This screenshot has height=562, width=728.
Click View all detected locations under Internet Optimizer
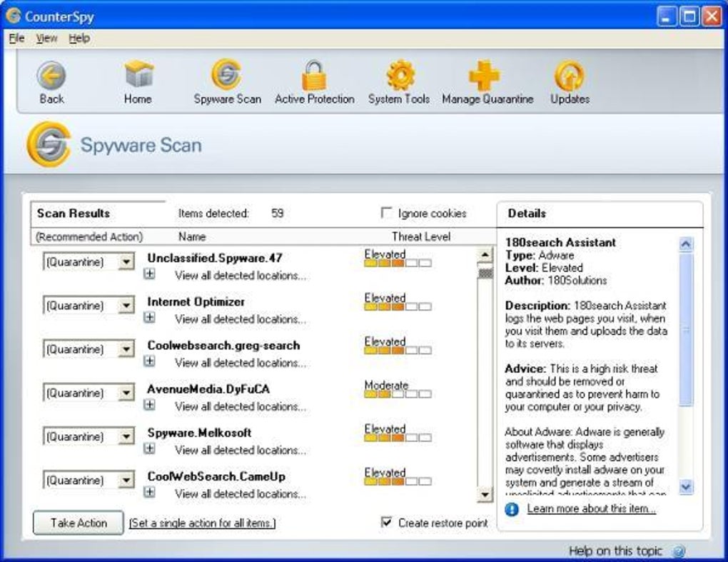coord(241,319)
